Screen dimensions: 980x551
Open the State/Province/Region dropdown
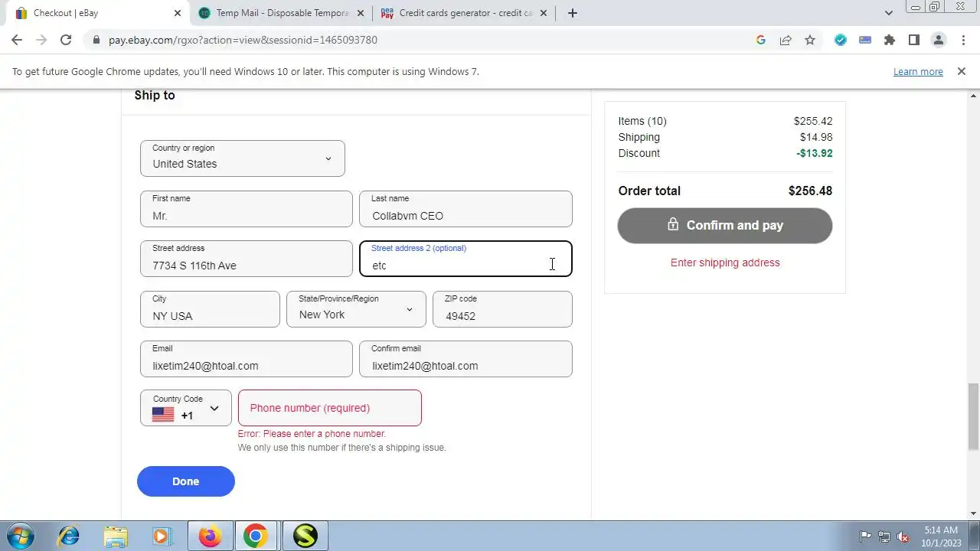point(356,309)
